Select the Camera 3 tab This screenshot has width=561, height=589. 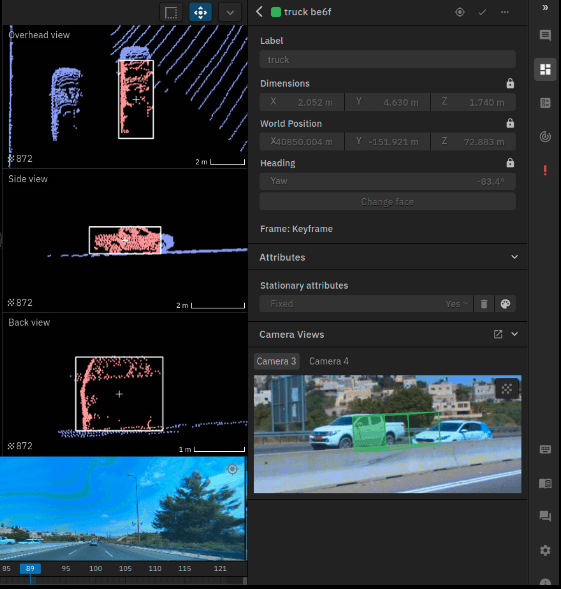point(277,361)
